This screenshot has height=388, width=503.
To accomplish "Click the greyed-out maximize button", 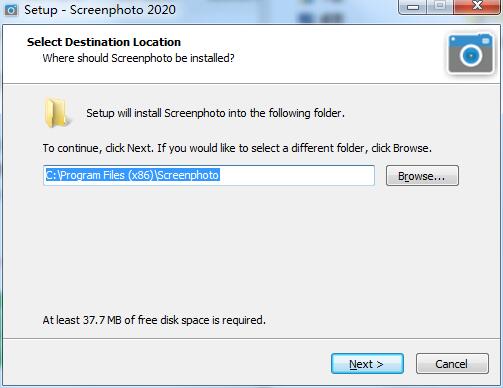I will click(x=440, y=7).
